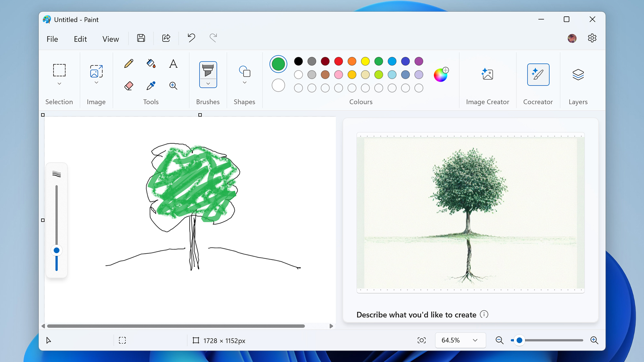Select the Eraser tool
The image size is (644, 362).
[x=128, y=86]
